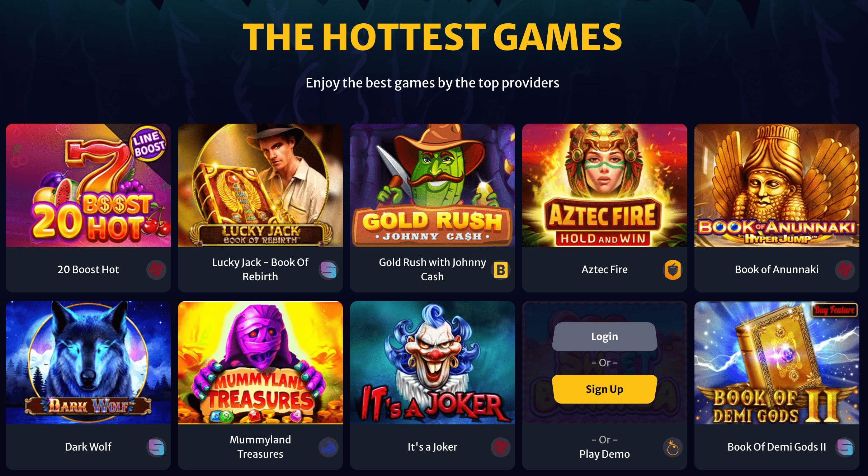Open the Dark Wolf game thumbnail
Image resolution: width=868 pixels, height=476 pixels.
coord(88,363)
